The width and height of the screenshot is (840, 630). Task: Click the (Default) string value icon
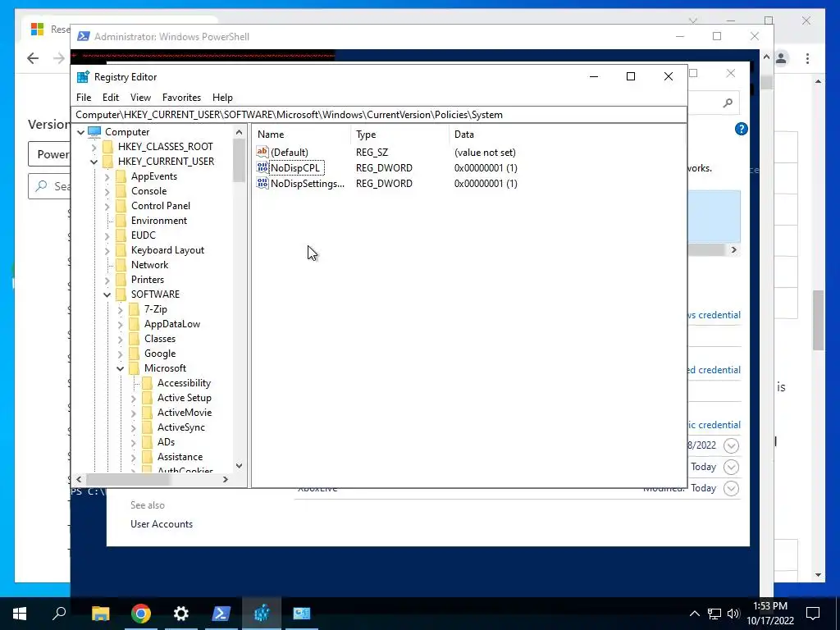(x=262, y=152)
